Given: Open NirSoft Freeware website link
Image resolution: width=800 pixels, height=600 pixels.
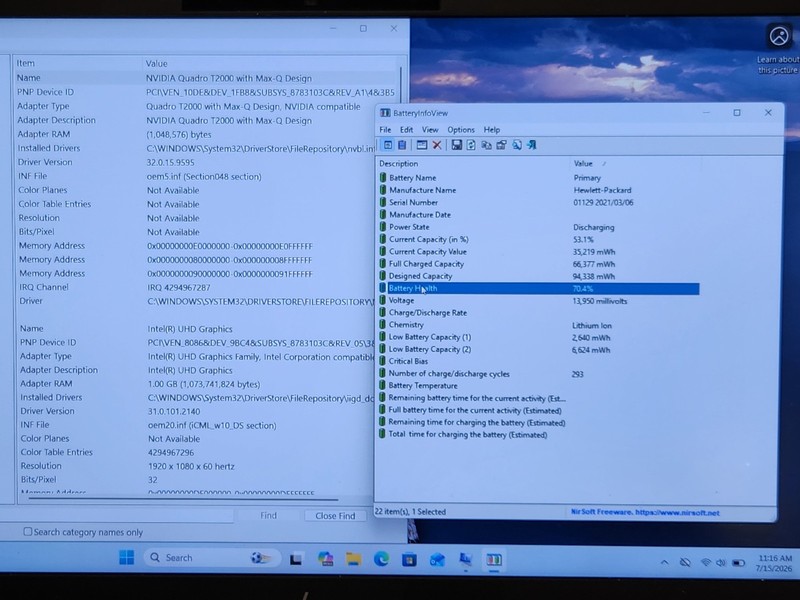Looking at the screenshot, I should pos(645,512).
